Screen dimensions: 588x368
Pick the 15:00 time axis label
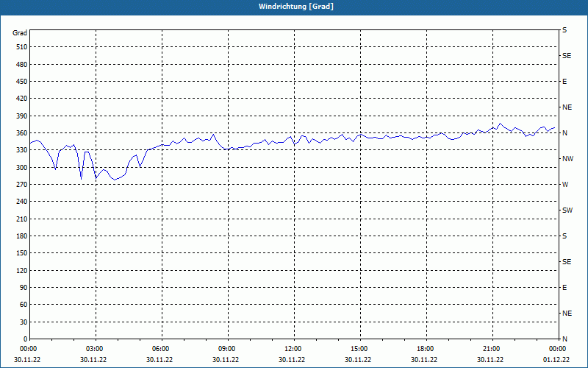coord(360,349)
